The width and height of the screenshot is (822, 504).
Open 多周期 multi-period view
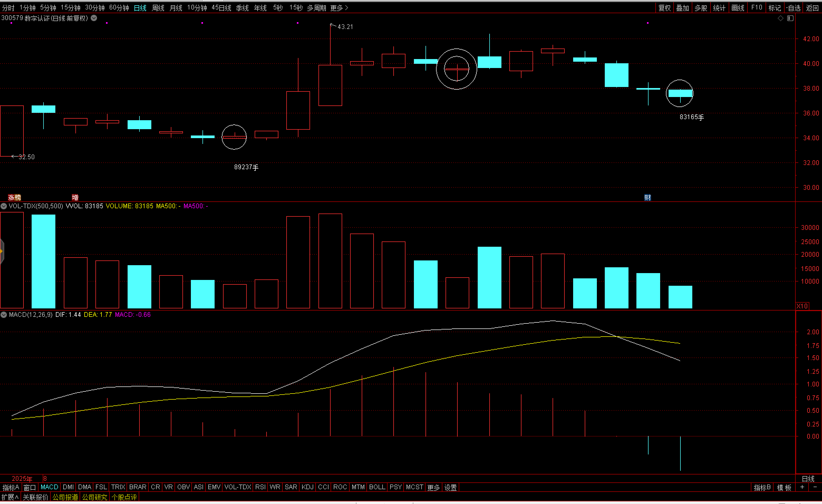[x=317, y=8]
